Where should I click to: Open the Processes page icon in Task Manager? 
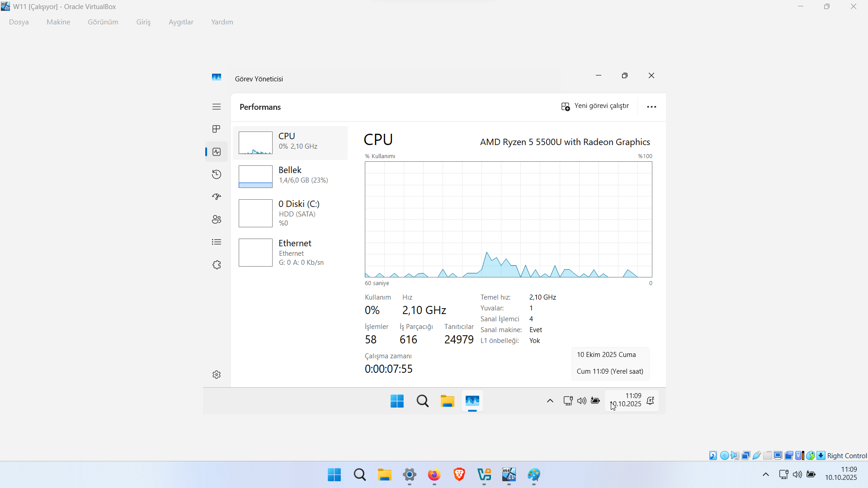[x=217, y=129]
